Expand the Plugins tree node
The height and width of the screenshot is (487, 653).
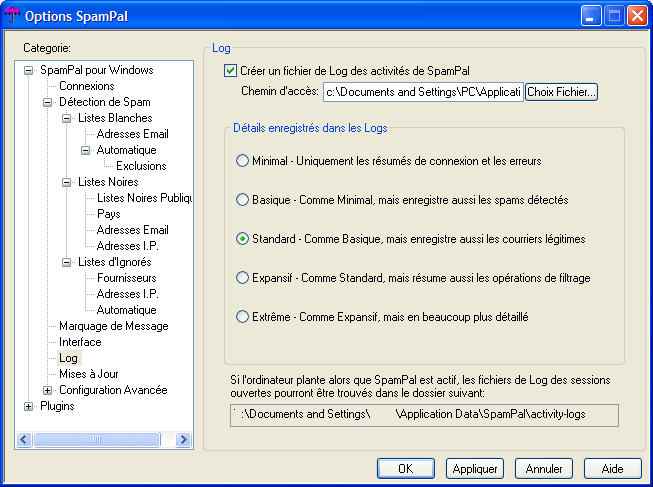tap(28, 406)
